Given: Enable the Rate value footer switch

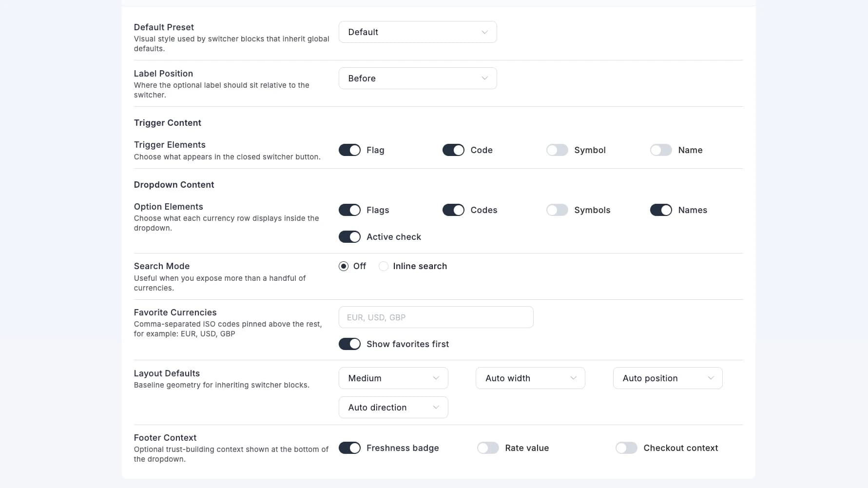Looking at the screenshot, I should [488, 448].
